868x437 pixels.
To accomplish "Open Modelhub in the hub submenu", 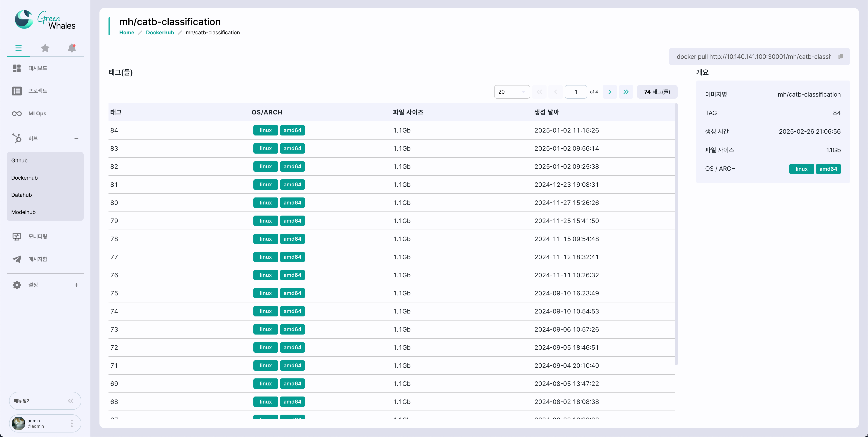I will (x=45, y=212).
